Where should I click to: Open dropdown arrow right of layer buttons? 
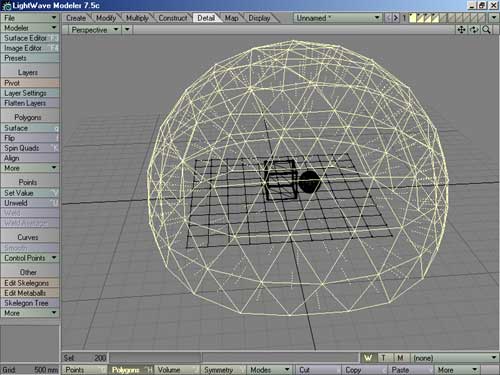click(x=494, y=18)
